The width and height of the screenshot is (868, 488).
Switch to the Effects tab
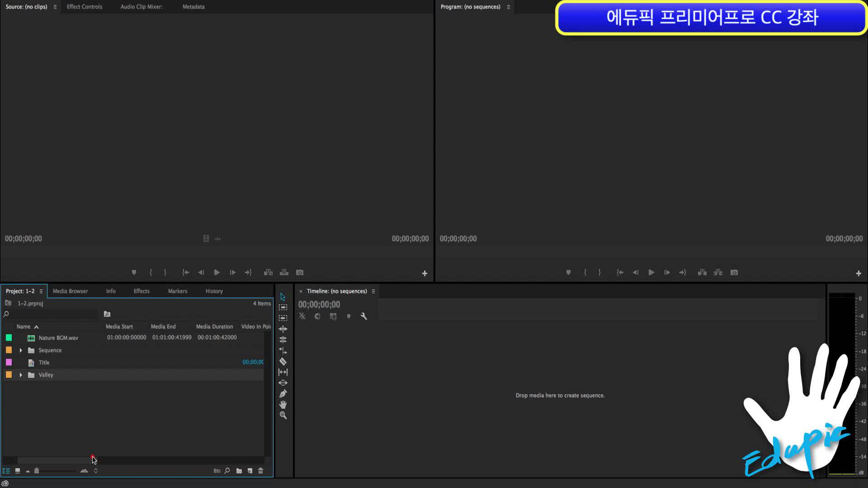coord(141,291)
